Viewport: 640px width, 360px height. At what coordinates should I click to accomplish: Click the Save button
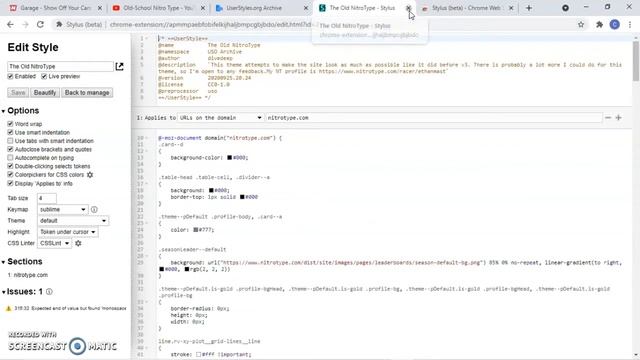(x=18, y=93)
